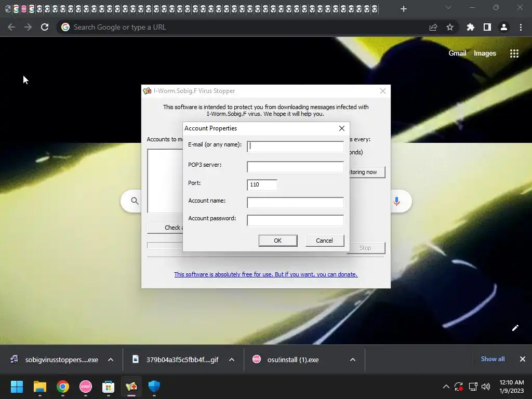Switch to the second Chrome tab
Viewport: 532px width, 399px height.
[x=16, y=9]
